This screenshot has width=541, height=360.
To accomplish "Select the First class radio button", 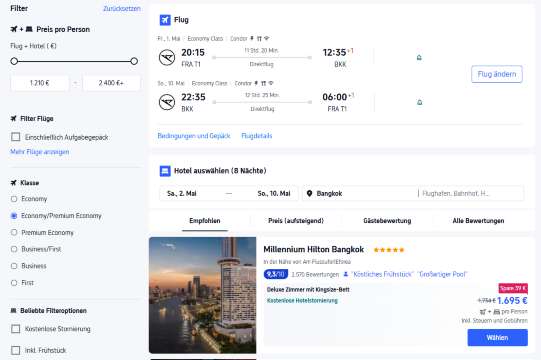I will (14, 283).
